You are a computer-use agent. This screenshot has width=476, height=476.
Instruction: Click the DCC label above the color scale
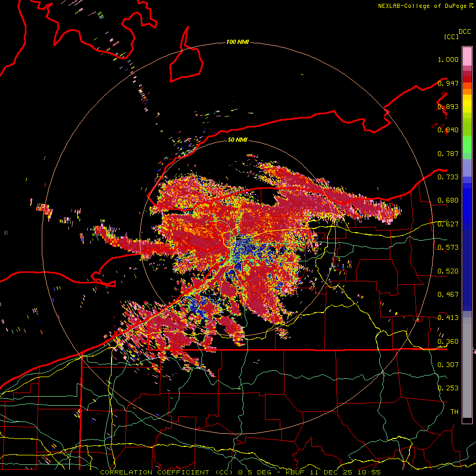(464, 32)
